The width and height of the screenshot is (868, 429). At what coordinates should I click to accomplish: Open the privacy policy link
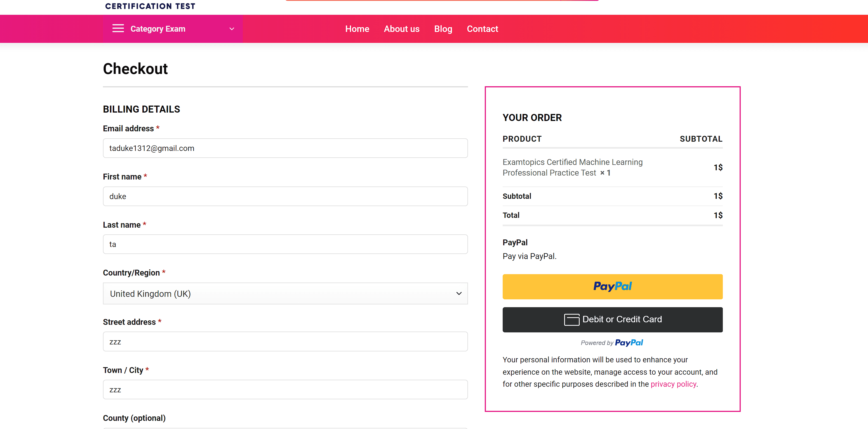pyautogui.click(x=673, y=384)
